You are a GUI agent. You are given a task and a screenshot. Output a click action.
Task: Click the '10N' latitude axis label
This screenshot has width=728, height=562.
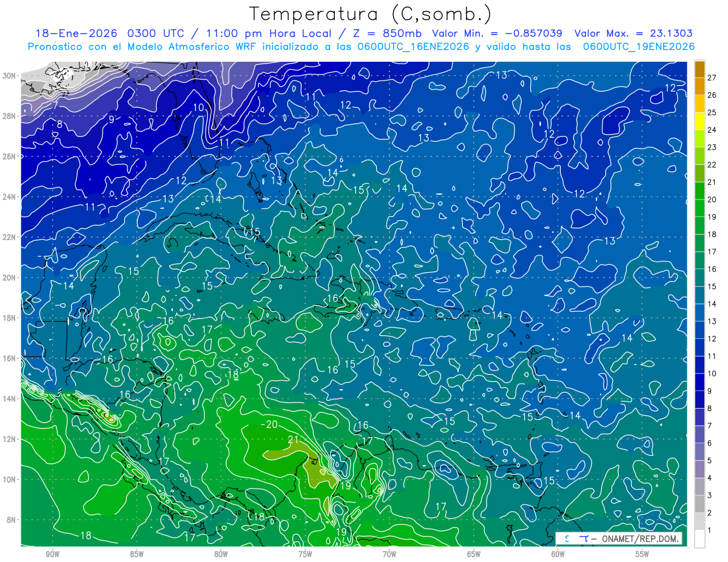pyautogui.click(x=9, y=479)
